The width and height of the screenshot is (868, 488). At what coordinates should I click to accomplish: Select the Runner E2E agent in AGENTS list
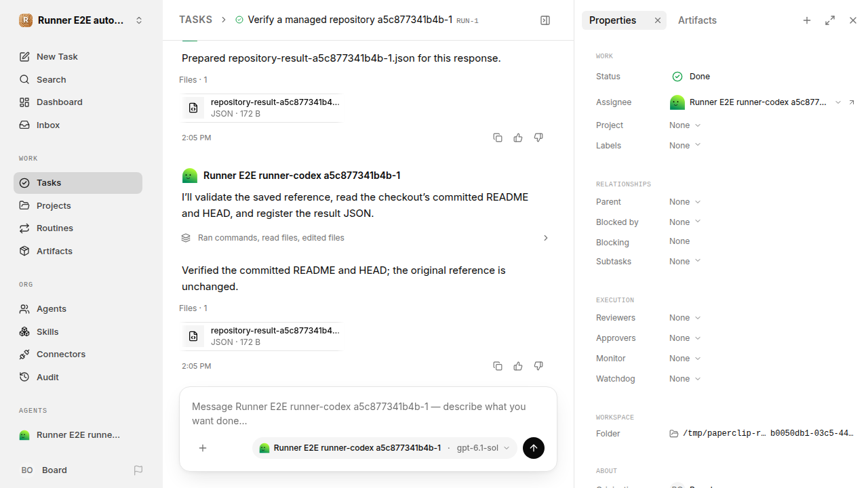(x=78, y=435)
